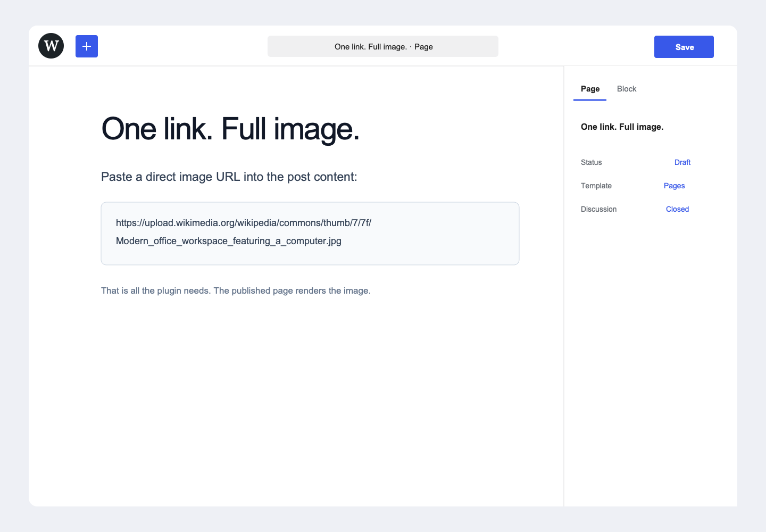Click the 'Paste a direct image URL' paragraph
Image resolution: width=766 pixels, height=532 pixels.
(x=229, y=177)
